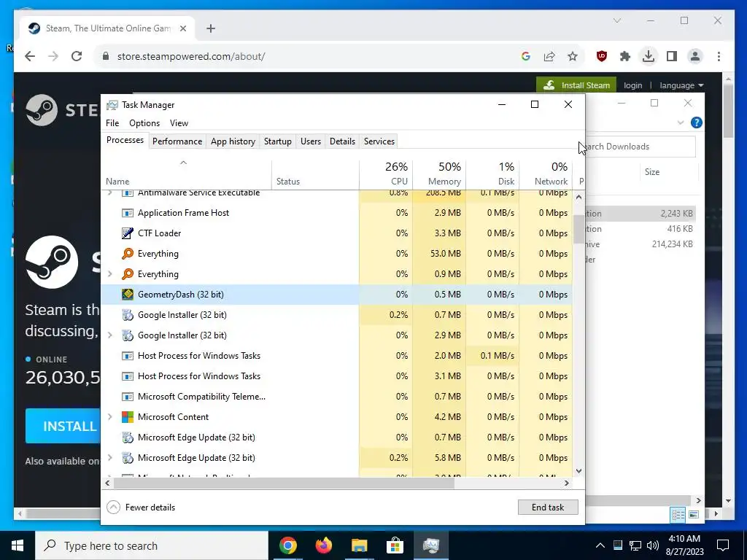Viewport: 747px width, 560px height.
Task: Switch to the Services tab
Action: [x=379, y=141]
